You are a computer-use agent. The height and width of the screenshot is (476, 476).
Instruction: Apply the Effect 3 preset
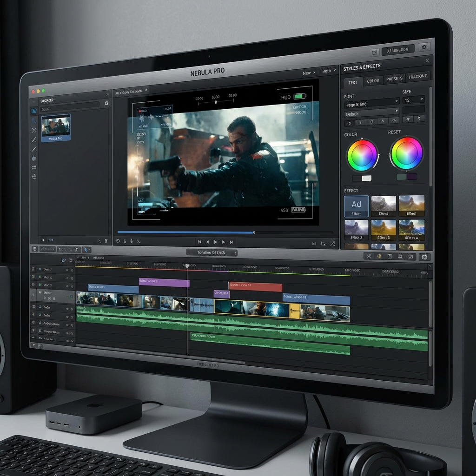pyautogui.click(x=383, y=230)
